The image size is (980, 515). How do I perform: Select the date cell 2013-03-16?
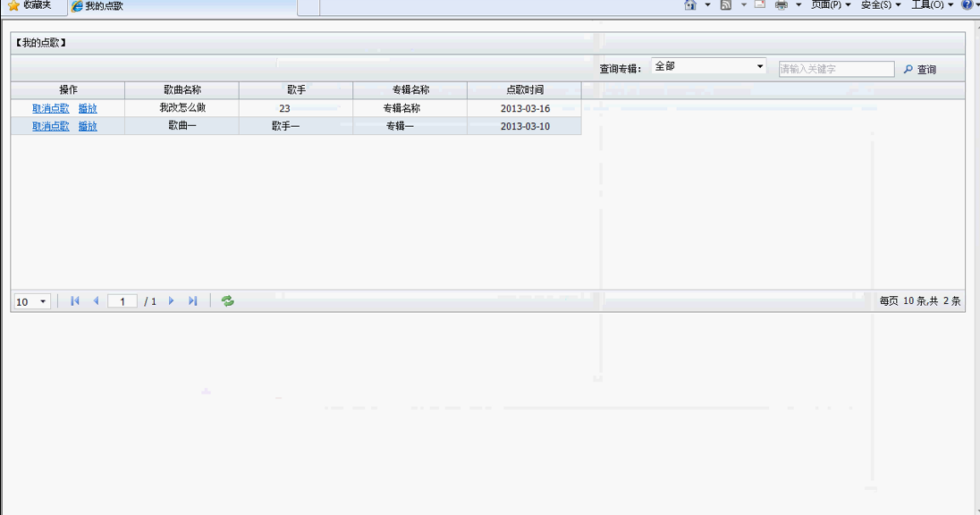tap(524, 108)
